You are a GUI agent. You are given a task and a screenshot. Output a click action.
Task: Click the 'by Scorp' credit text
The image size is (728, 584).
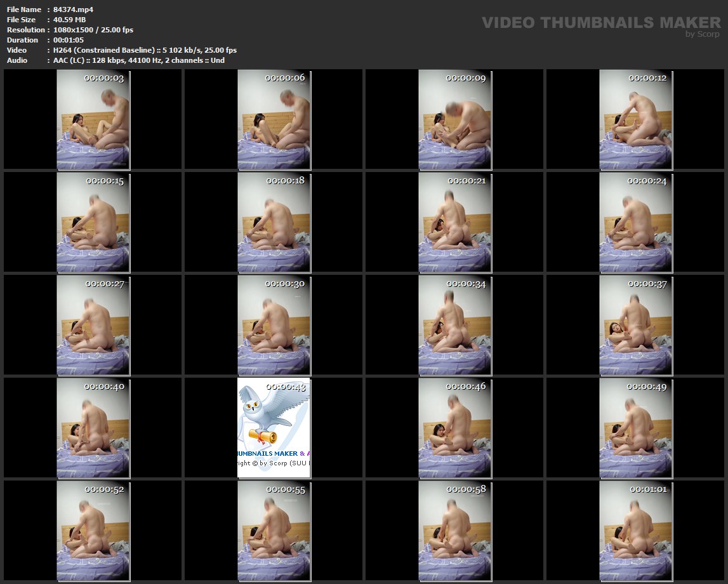(x=703, y=34)
